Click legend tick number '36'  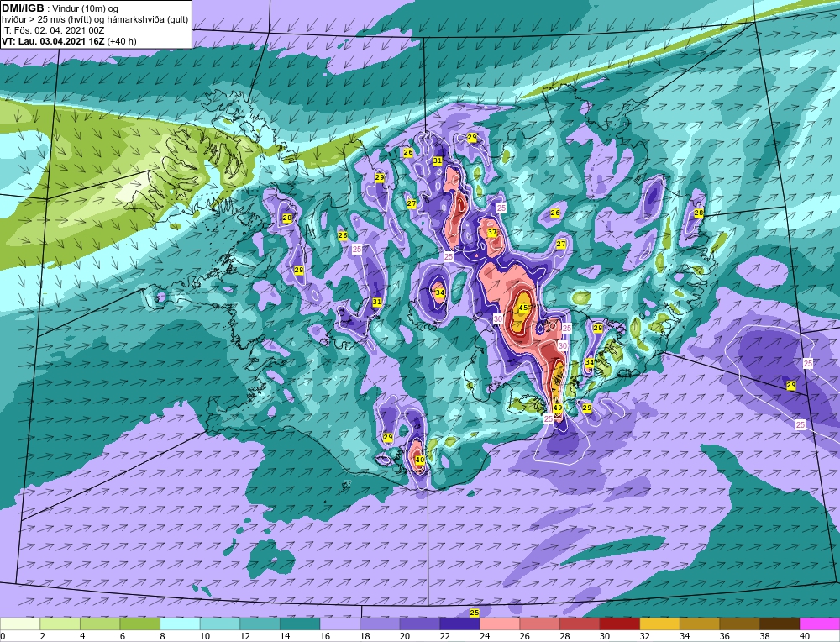coord(724,636)
